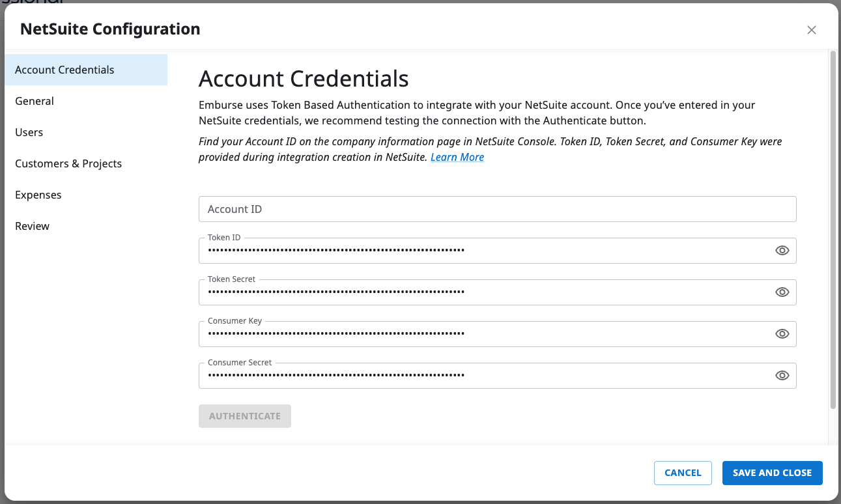
Task: Toggle visibility of the Consumer Secret
Action: pos(782,376)
